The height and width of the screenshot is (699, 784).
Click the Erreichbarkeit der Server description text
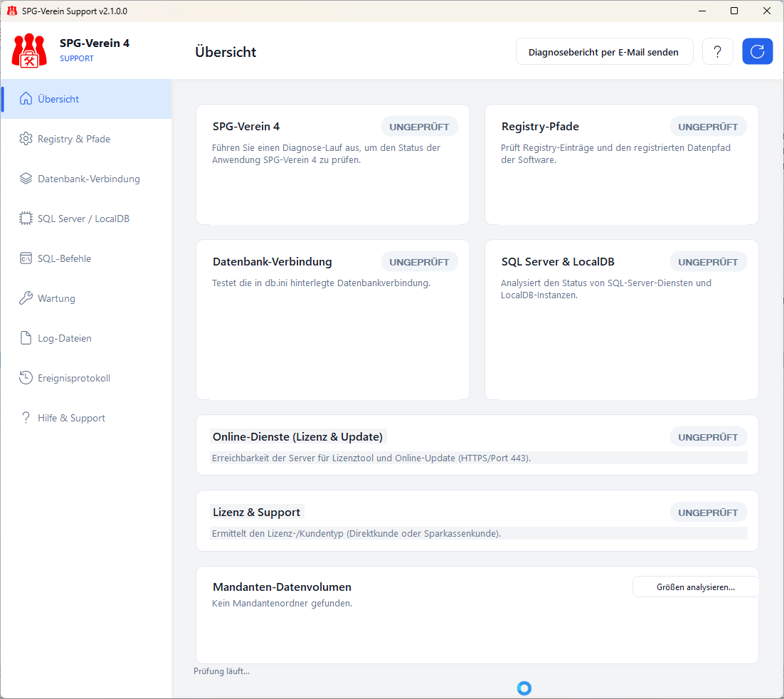tap(371, 458)
